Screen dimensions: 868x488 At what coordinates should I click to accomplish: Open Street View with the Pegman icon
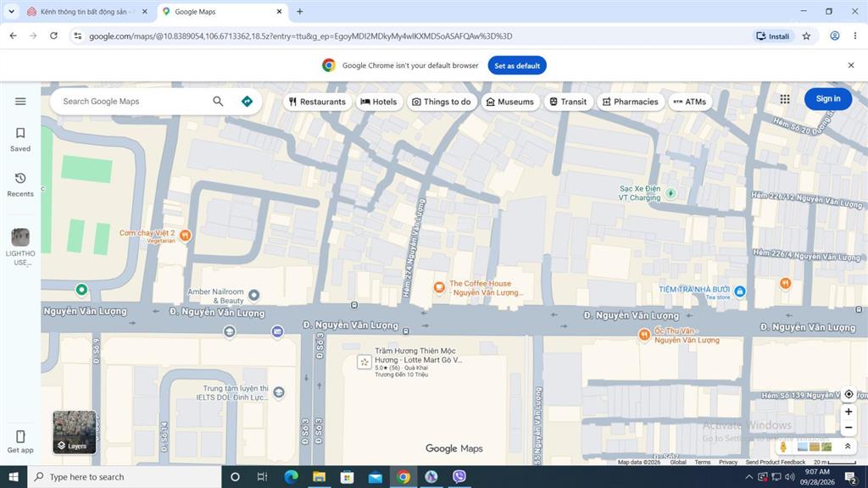click(782, 446)
